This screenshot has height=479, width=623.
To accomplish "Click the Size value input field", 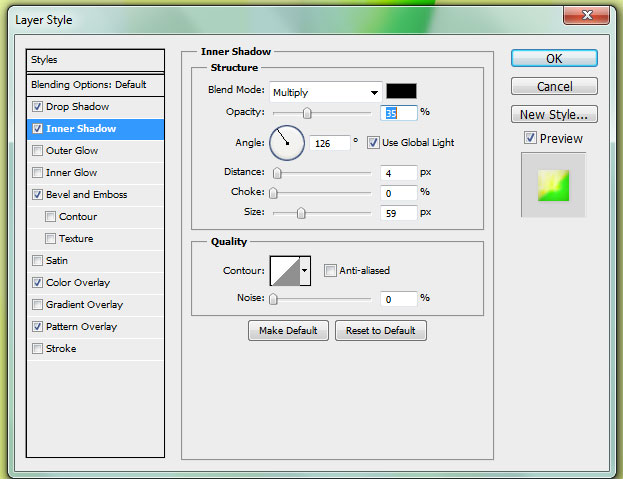I will click(398, 212).
